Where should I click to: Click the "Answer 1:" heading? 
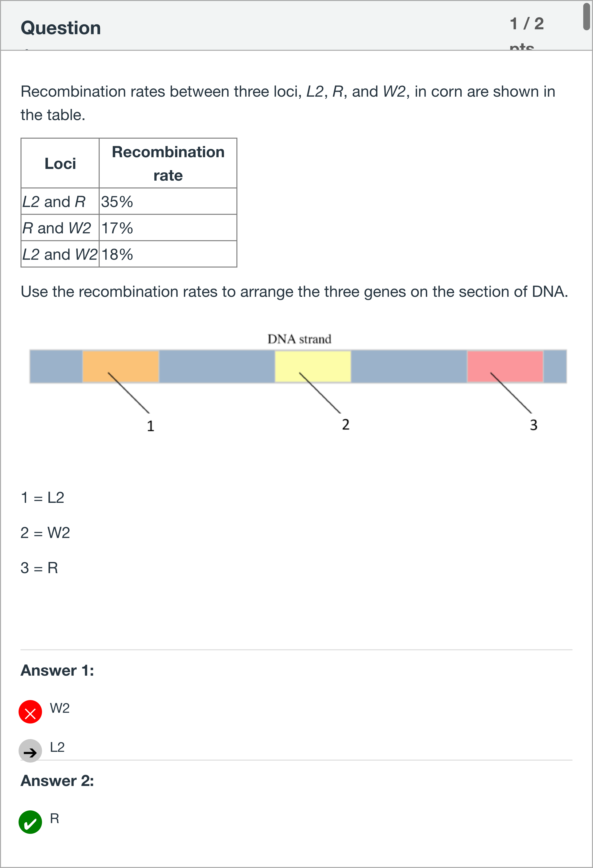tap(57, 671)
